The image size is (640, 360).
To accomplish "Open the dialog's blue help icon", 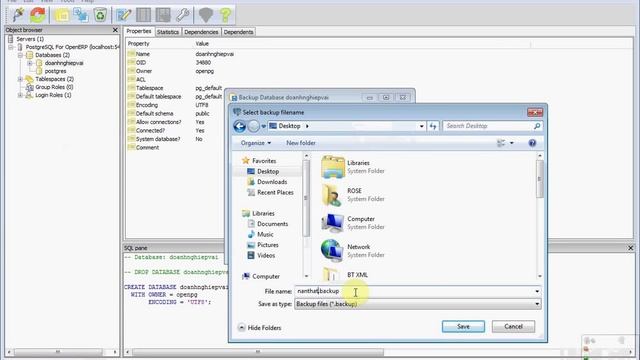I will pyautogui.click(x=532, y=143).
